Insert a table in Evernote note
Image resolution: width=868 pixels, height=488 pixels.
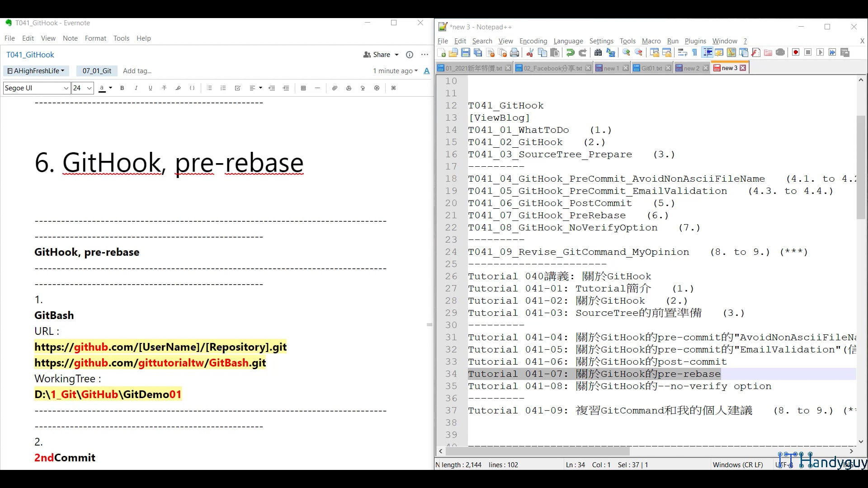(x=303, y=88)
